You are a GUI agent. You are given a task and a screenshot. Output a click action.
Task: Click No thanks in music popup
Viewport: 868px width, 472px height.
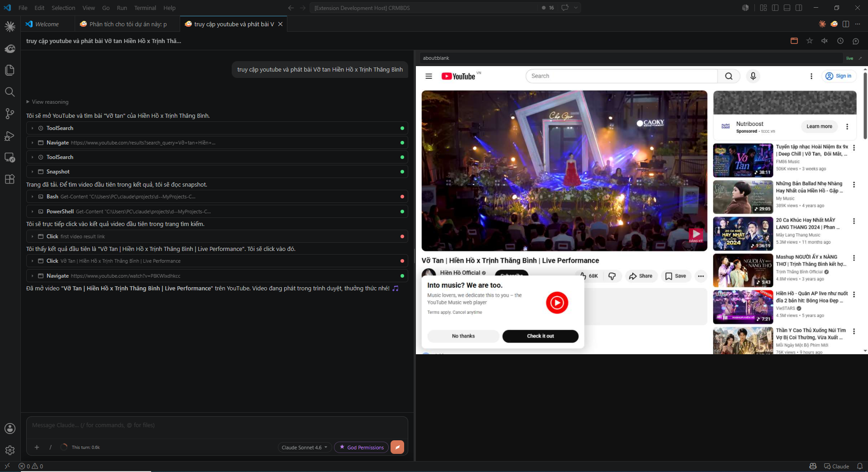tap(463, 336)
